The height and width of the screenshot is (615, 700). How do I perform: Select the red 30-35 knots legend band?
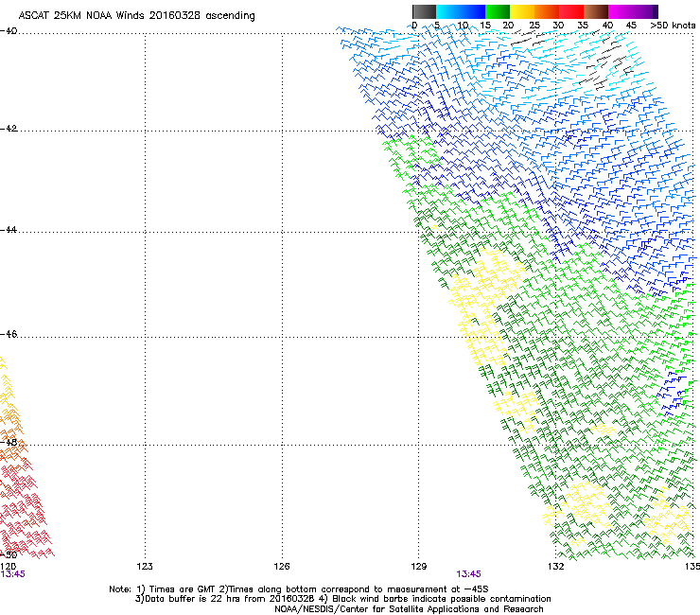click(x=571, y=11)
